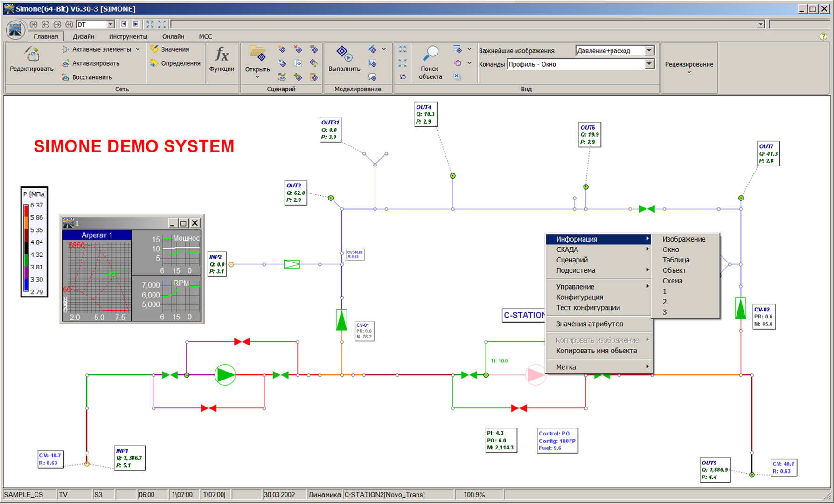Click the simulation chart icon under pencil

[x=372, y=63]
